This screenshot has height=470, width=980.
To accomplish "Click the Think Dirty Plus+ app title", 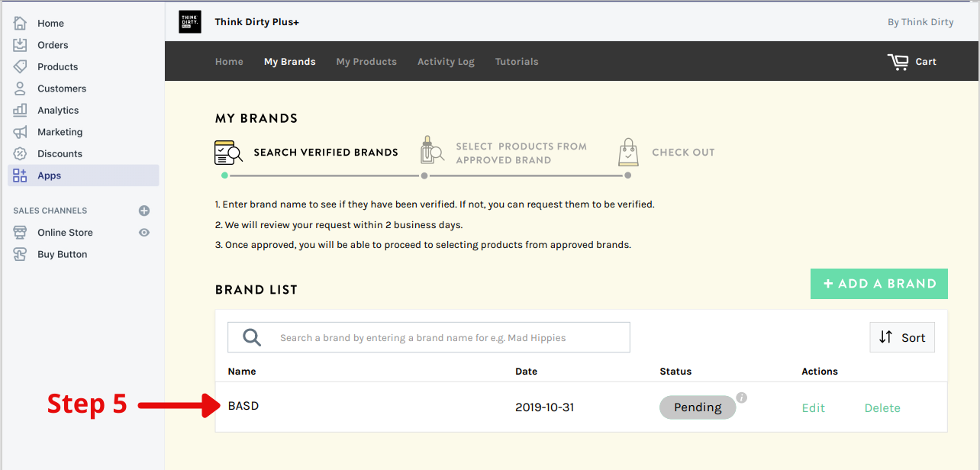I will click(257, 22).
